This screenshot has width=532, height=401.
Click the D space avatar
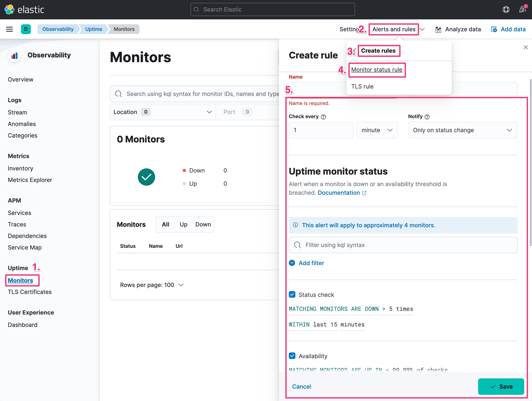[x=26, y=29]
